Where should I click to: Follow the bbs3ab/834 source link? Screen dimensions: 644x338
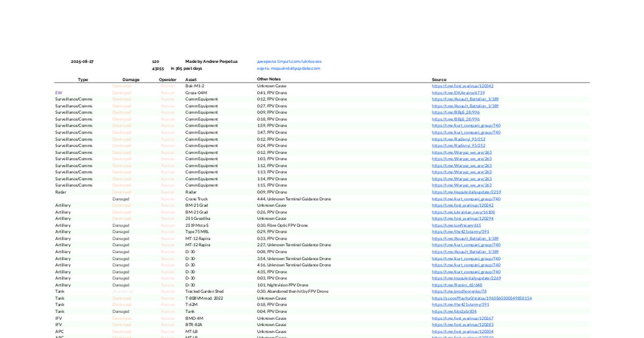pyautogui.click(x=454, y=311)
